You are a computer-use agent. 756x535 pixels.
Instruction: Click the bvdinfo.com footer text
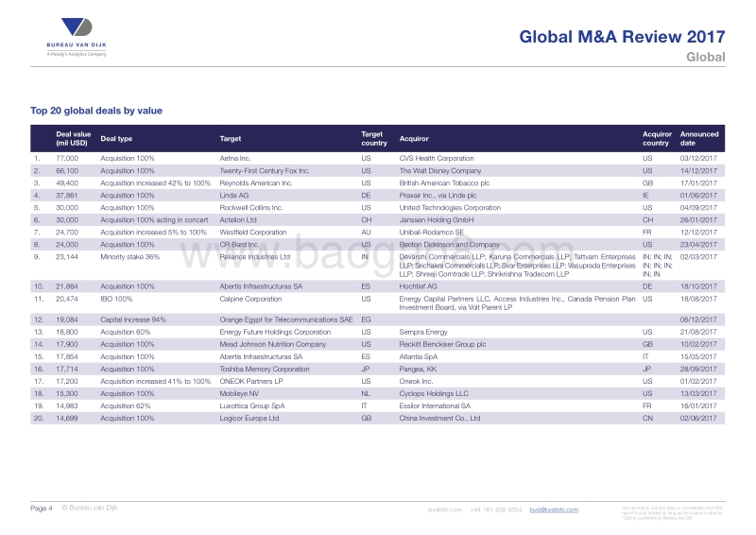445,509
